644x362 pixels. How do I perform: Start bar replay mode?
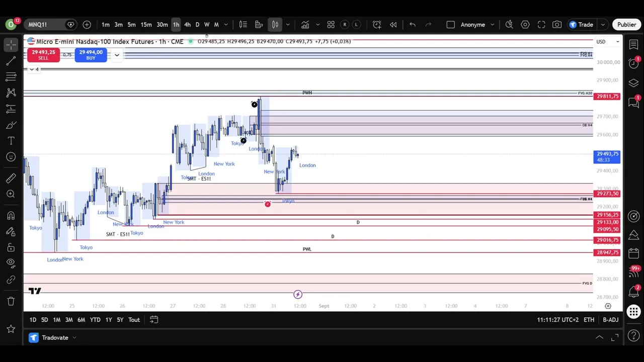(393, 25)
